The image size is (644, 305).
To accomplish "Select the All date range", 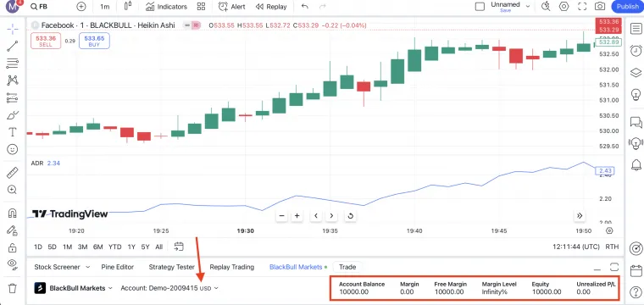I will tap(159, 247).
